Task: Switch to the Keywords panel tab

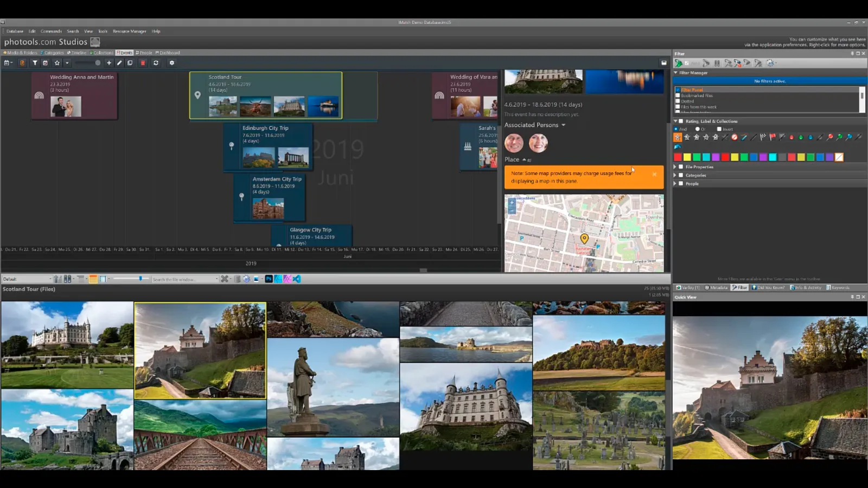Action: 839,287
